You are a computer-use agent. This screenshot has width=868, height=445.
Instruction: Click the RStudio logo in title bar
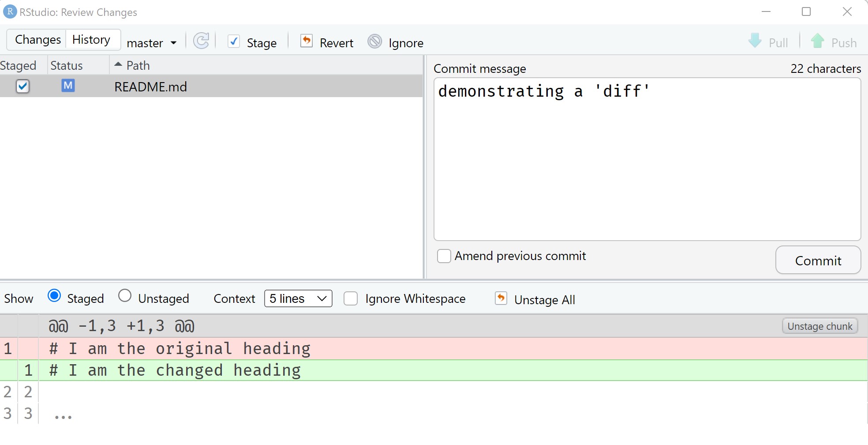point(10,11)
